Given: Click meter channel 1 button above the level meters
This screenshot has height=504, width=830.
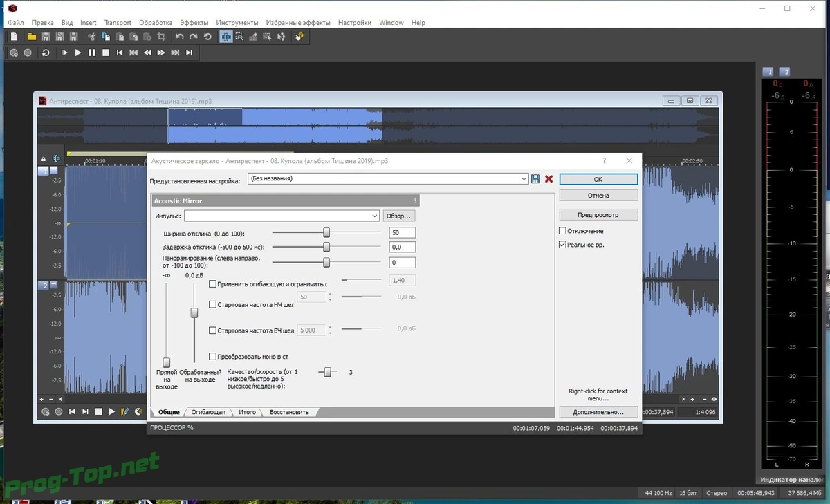Looking at the screenshot, I should [x=768, y=71].
